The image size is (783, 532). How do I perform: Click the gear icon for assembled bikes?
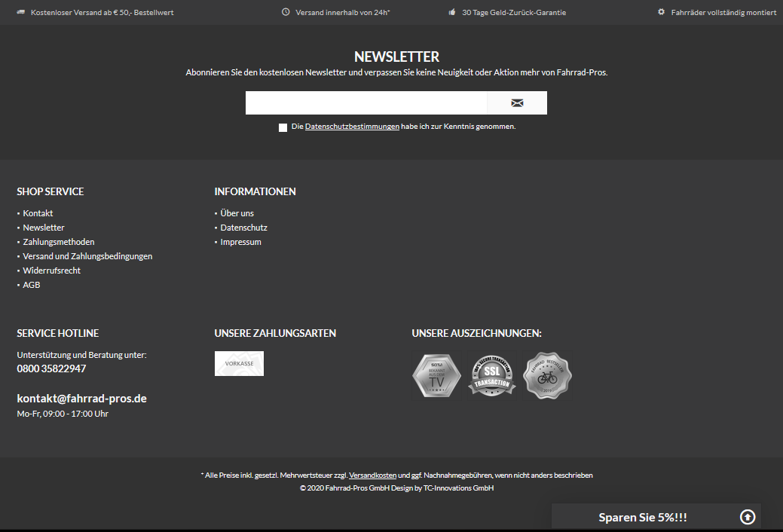point(661,13)
